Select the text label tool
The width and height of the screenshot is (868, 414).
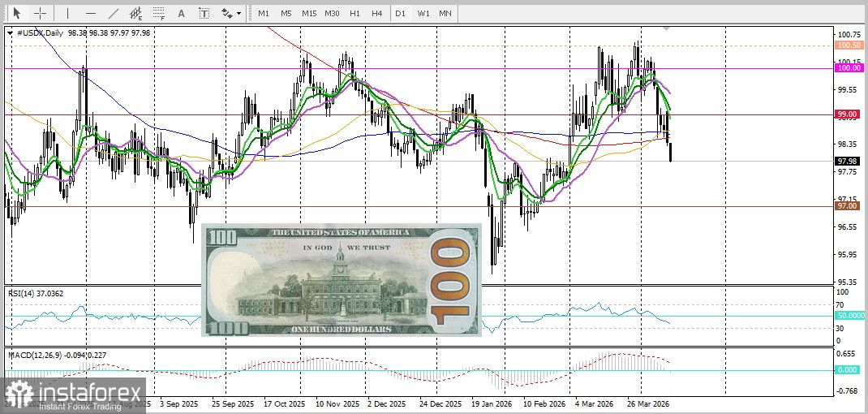pyautogui.click(x=204, y=13)
